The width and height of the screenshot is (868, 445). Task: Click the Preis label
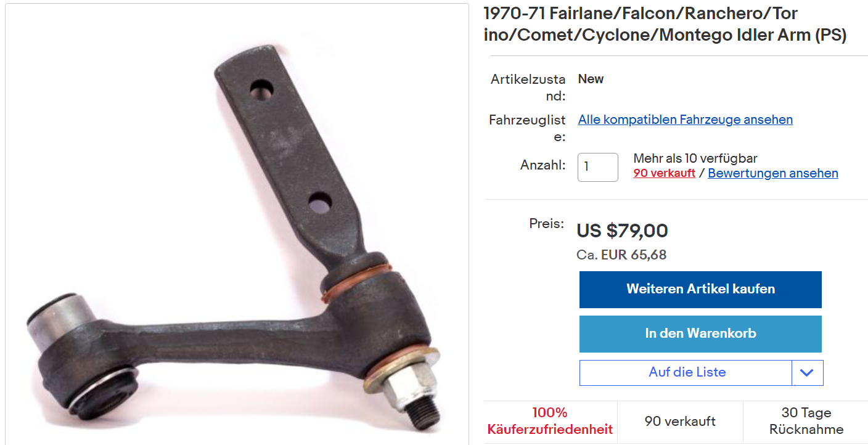click(547, 224)
